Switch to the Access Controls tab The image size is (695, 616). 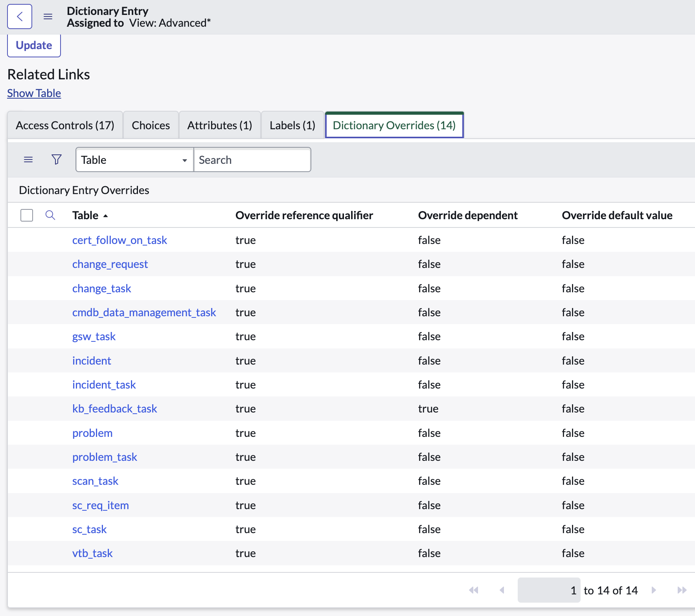[x=65, y=125]
